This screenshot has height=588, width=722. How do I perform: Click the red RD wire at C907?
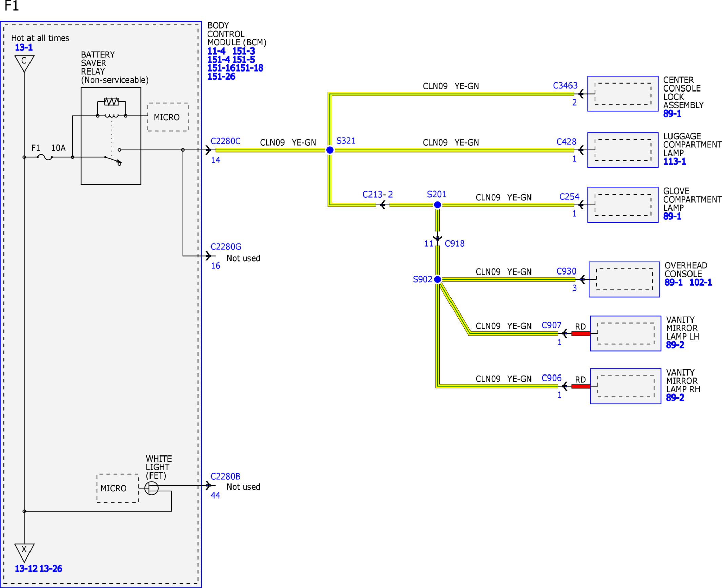pos(581,333)
